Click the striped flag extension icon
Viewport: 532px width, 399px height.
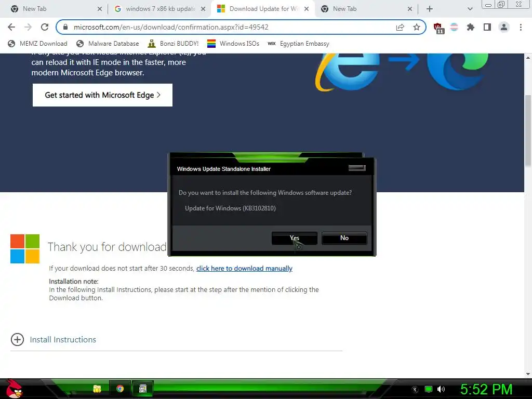[454, 27]
